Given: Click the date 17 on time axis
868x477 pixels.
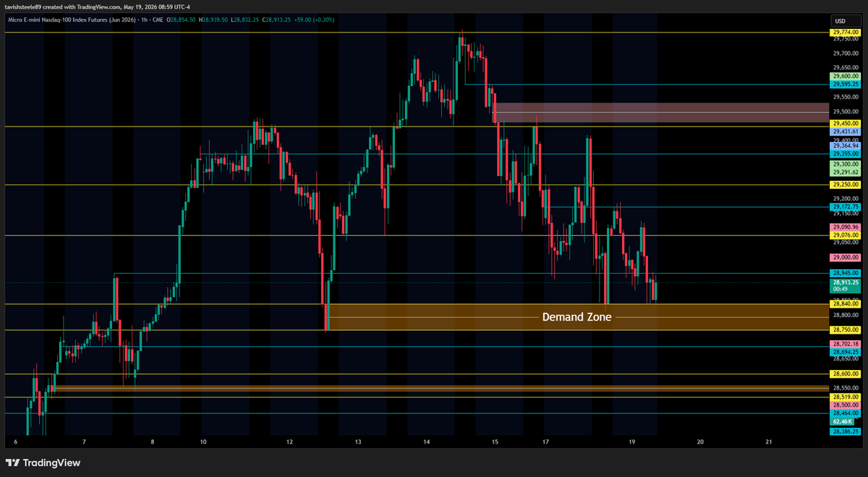Looking at the screenshot, I should coord(545,442).
